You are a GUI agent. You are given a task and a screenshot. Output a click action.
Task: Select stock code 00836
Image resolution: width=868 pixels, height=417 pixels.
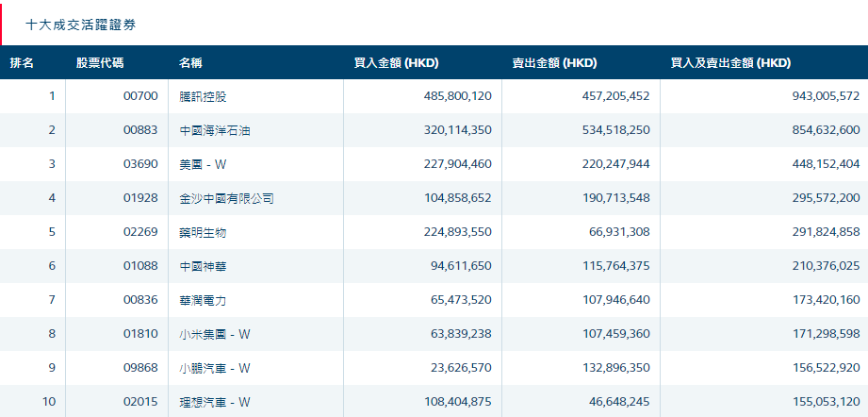pyautogui.click(x=140, y=300)
